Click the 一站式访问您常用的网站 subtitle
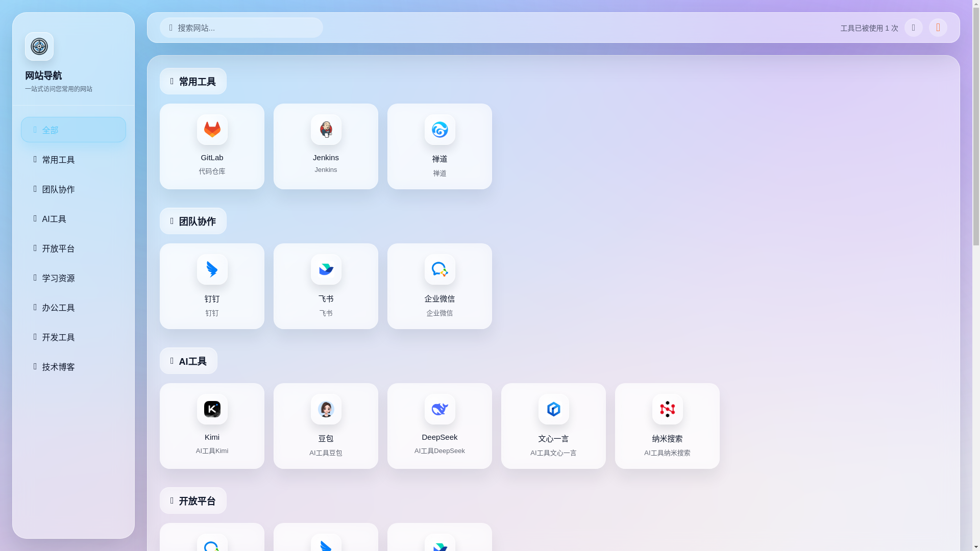 (59, 89)
